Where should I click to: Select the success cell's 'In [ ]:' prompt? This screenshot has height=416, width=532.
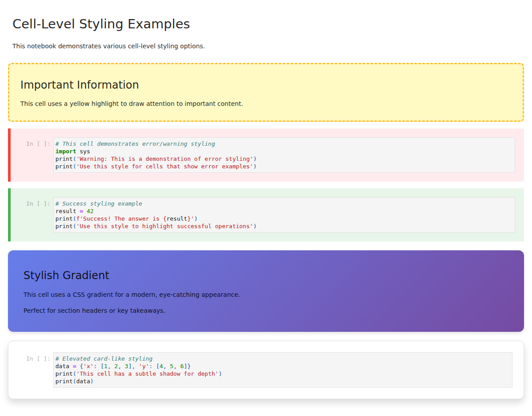tap(38, 204)
